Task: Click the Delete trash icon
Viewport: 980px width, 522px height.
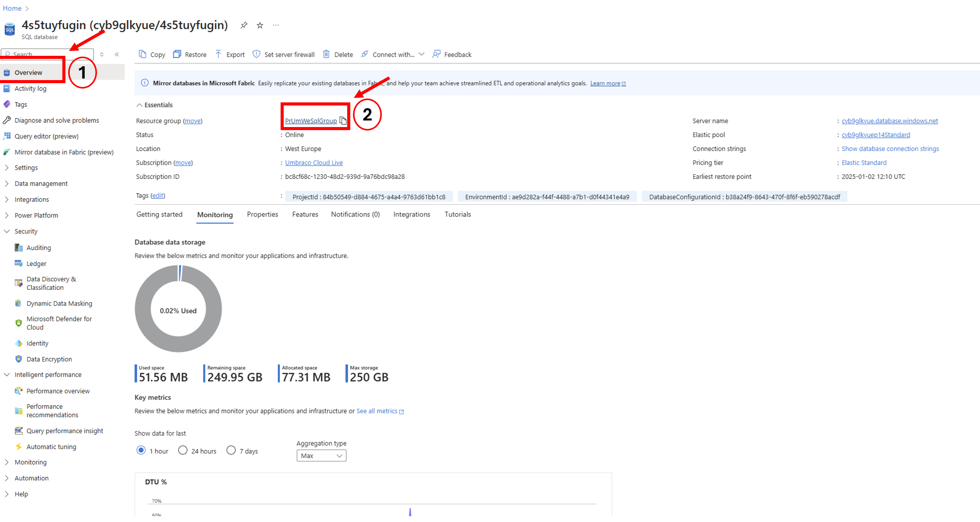Action: (x=326, y=54)
